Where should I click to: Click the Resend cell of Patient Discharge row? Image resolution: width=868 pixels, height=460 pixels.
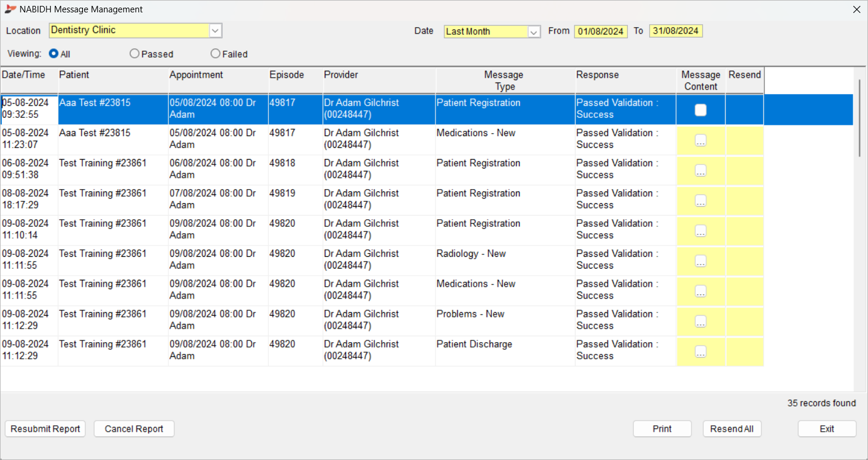(x=744, y=352)
